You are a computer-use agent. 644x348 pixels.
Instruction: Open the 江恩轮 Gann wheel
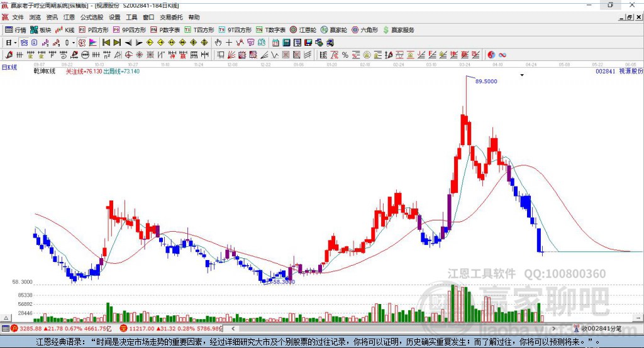coord(303,30)
